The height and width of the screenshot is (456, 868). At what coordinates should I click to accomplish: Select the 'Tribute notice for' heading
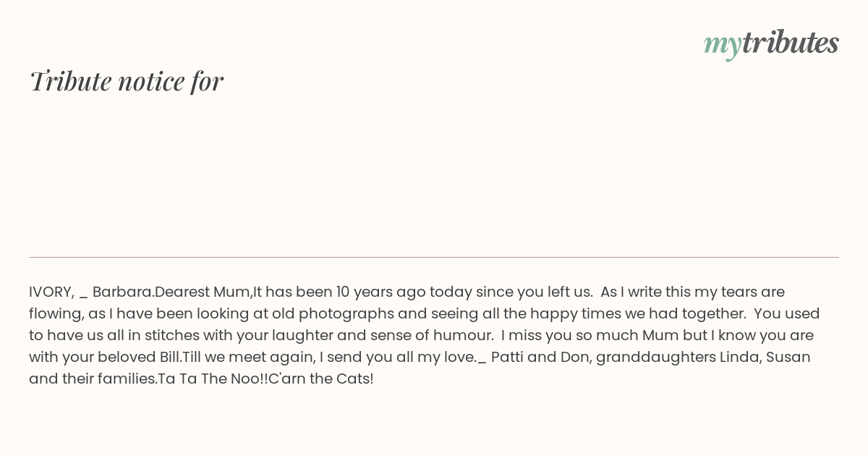click(126, 81)
